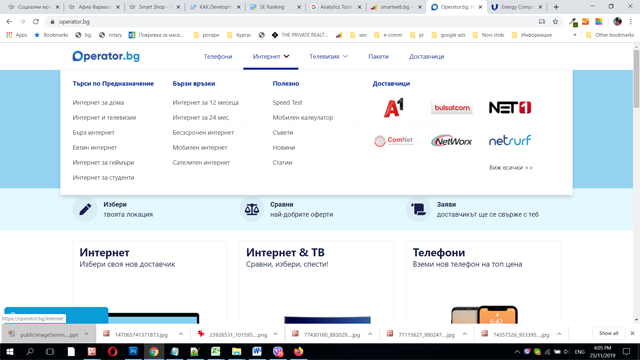Open Photoshop from the taskbar
The width and height of the screenshot is (640, 360).
pos(133,351)
